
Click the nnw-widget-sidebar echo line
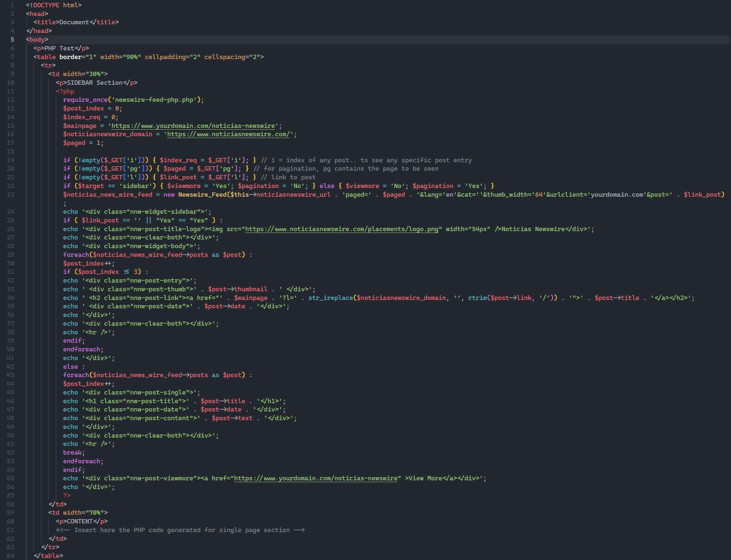[x=137, y=212]
